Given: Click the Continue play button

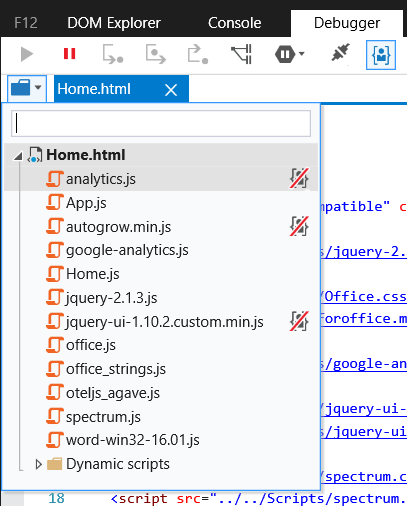Looking at the screenshot, I should [27, 54].
